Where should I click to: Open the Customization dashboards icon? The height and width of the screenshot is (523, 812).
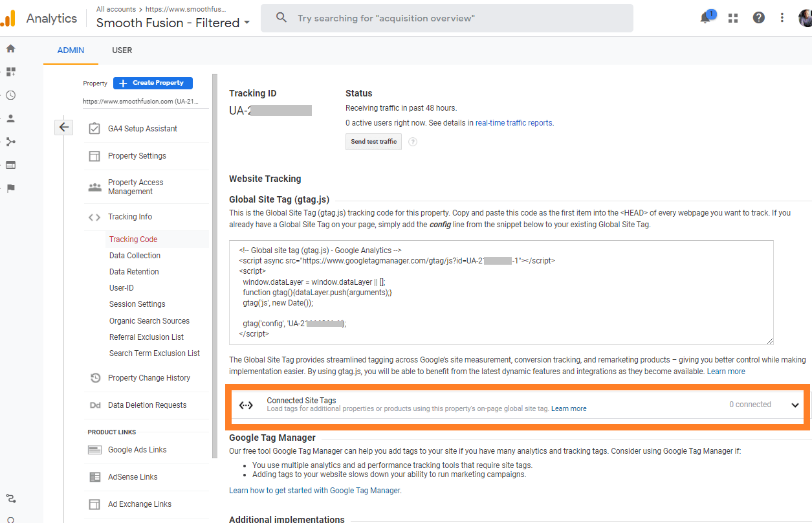point(10,72)
